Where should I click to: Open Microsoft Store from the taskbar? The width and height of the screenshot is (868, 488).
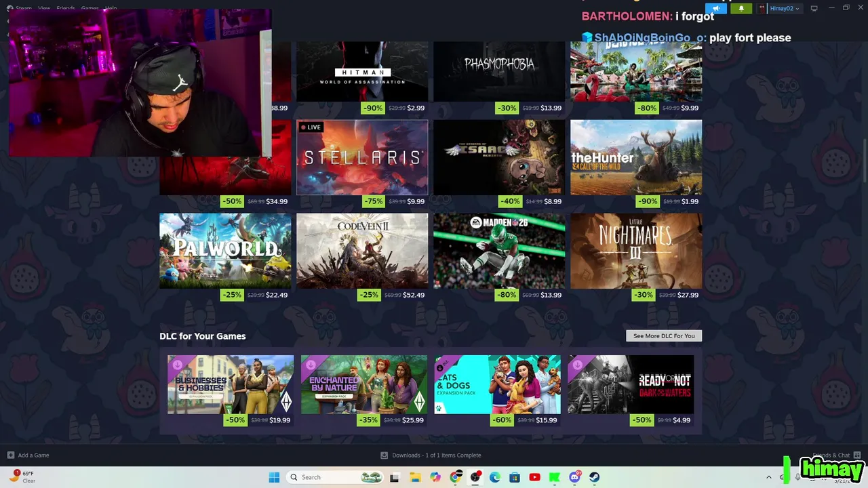point(515,477)
